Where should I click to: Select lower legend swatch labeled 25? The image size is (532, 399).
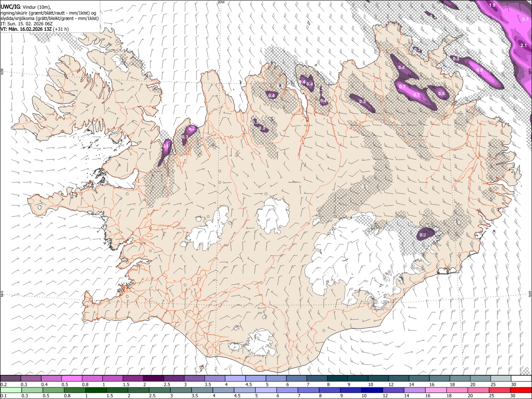pos(500,390)
